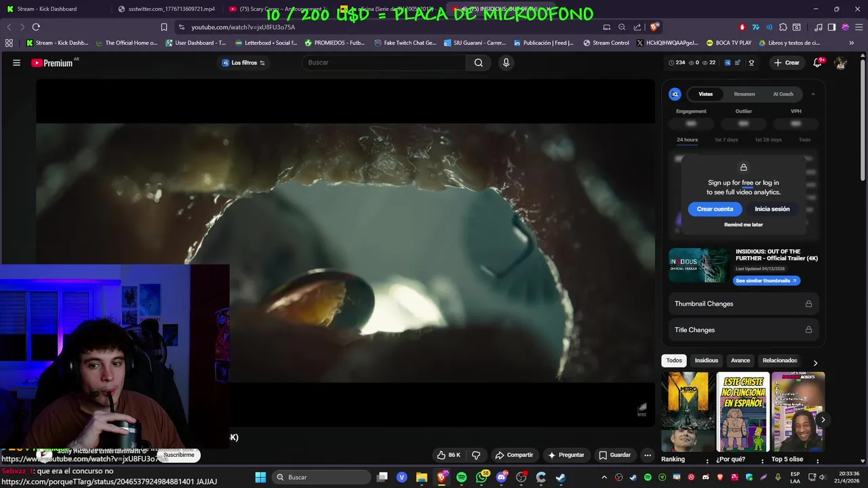The width and height of the screenshot is (868, 488).
Task: Open options for the Ranking short
Action: click(x=707, y=461)
